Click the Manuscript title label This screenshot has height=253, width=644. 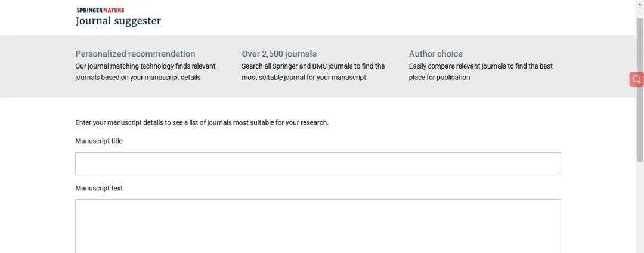(99, 141)
